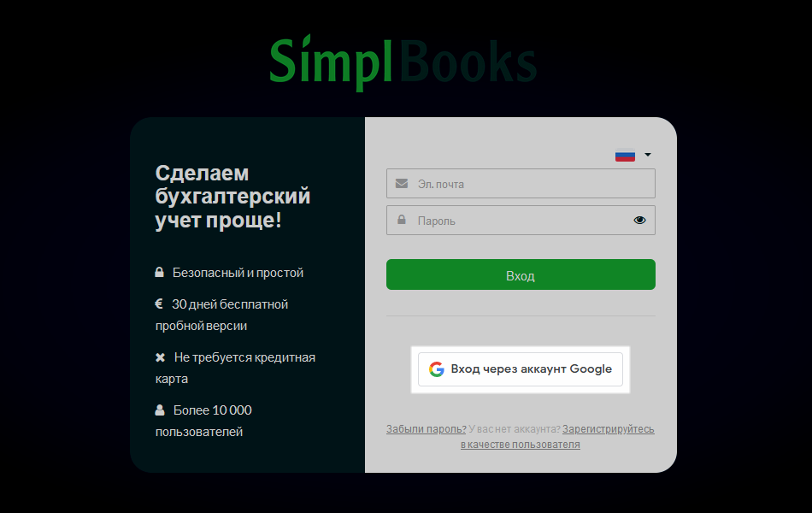Click the envelope icon in email field

tap(402, 184)
